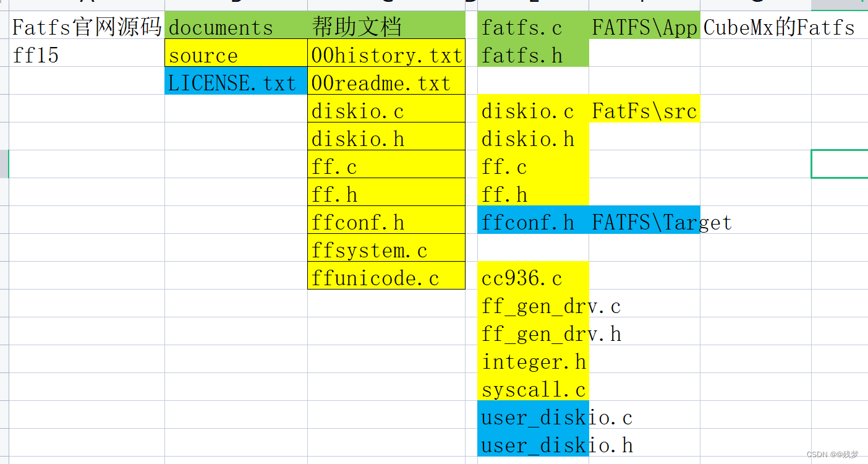Click the yellow bordered ffconf.h cell
Screen dimensions: 868x464
[x=386, y=220]
